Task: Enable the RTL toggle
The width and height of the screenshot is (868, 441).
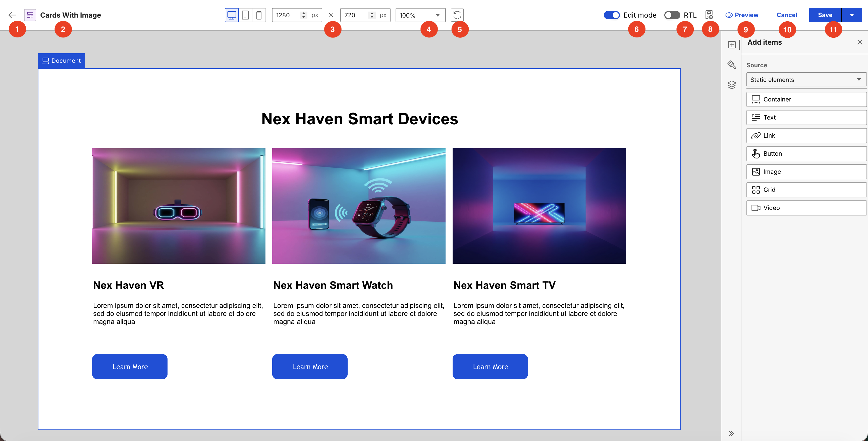Action: click(x=672, y=15)
